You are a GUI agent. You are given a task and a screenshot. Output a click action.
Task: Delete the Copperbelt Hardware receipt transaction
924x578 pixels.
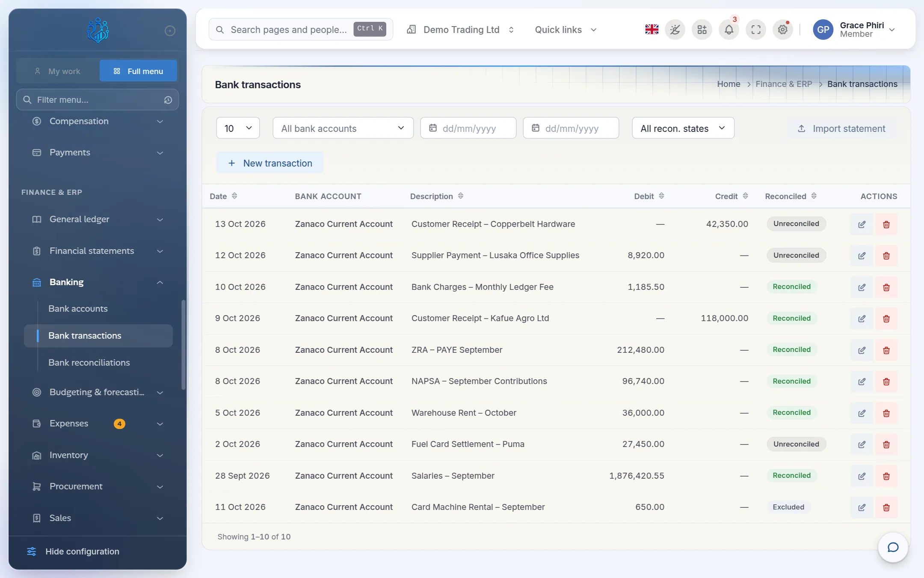pos(886,224)
